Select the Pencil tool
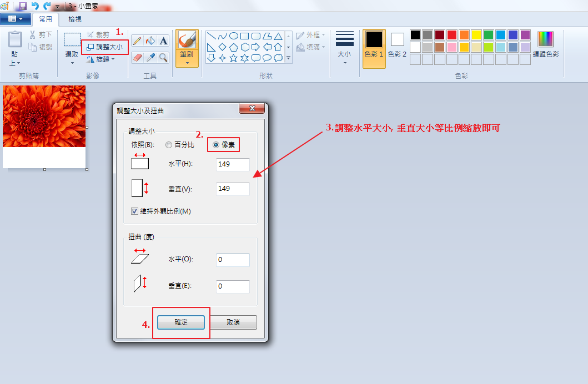This screenshot has height=384, width=588. click(x=137, y=41)
